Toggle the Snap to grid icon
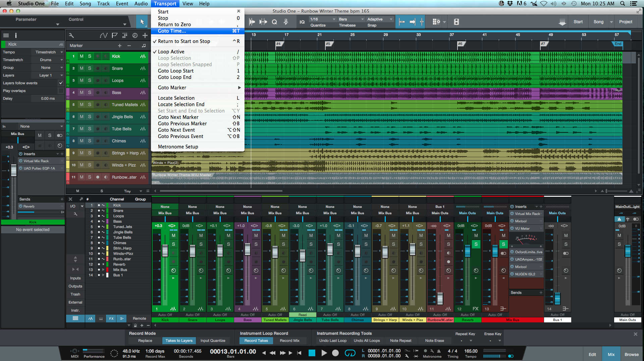Image resolution: width=644 pixels, height=361 pixels. (x=422, y=22)
